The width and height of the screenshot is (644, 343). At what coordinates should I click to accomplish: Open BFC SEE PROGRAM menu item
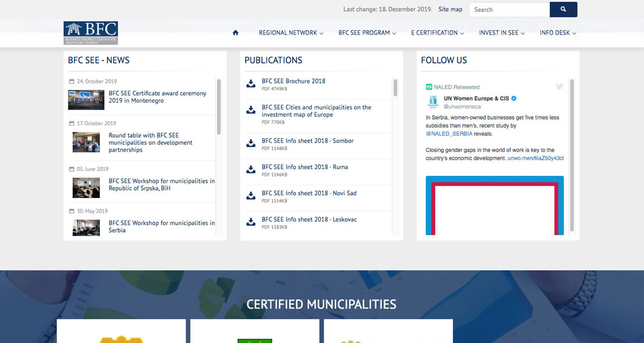coord(364,33)
